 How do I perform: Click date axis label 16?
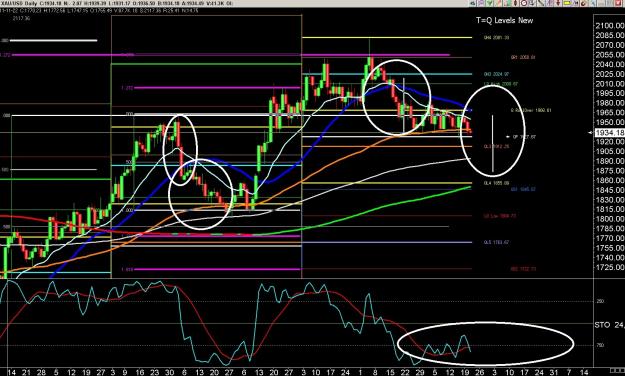(x=140, y=372)
